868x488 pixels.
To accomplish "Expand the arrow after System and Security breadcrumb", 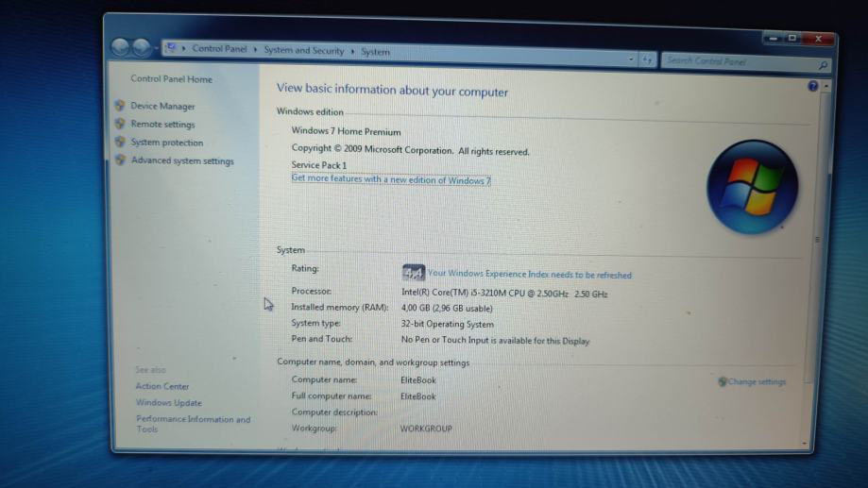I will [x=353, y=51].
